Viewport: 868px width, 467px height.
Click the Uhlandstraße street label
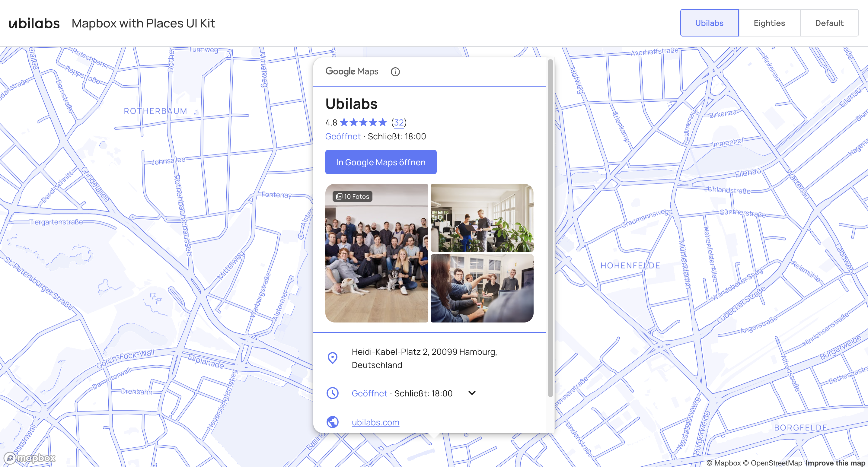(x=729, y=190)
